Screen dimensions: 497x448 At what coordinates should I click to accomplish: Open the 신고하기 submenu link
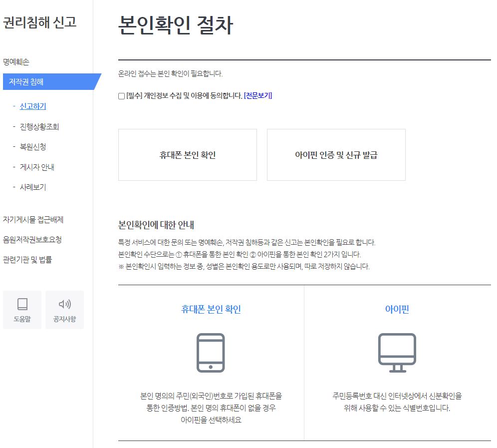tap(33, 106)
